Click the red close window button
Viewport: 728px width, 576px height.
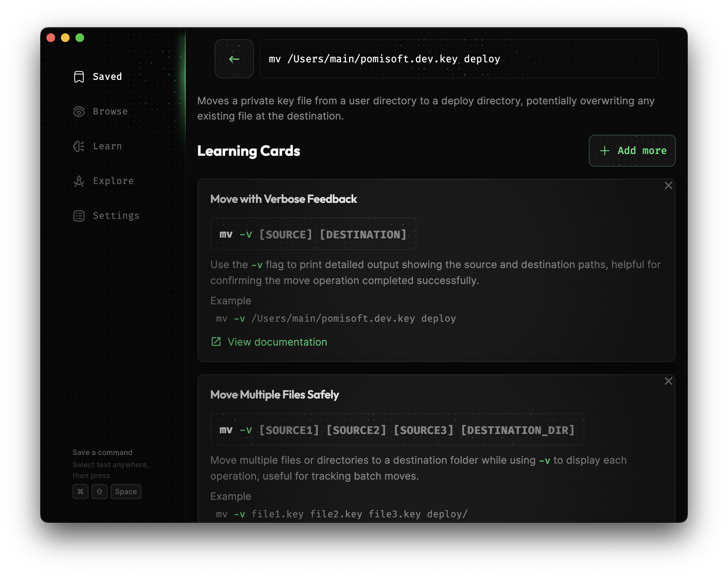coord(51,38)
